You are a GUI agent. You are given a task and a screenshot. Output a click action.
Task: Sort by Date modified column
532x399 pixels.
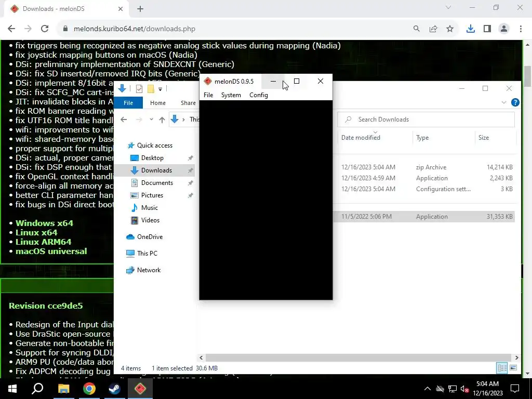pyautogui.click(x=361, y=137)
